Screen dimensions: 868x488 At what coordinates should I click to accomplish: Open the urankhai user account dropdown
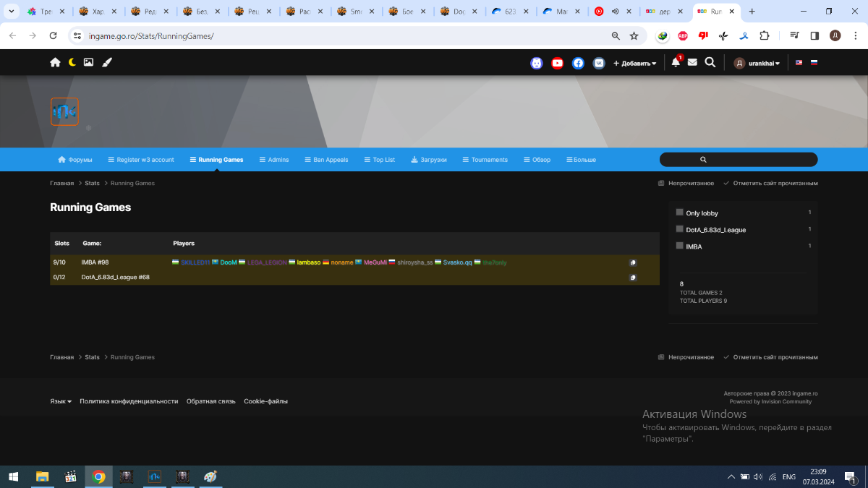(758, 64)
